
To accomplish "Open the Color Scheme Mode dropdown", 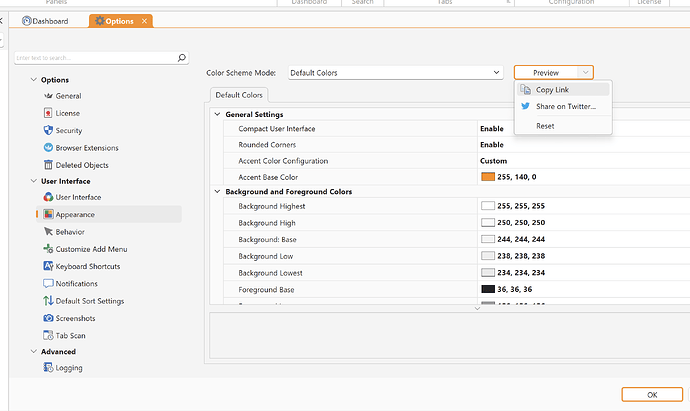I will pyautogui.click(x=396, y=73).
